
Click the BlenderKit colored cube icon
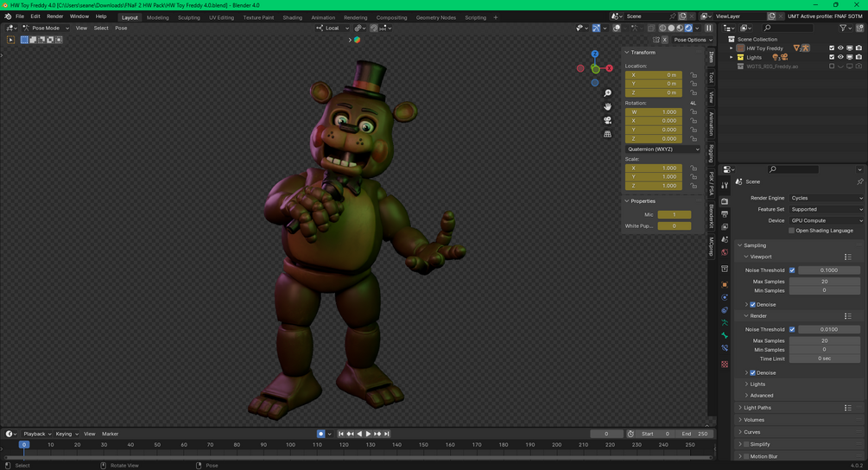357,40
